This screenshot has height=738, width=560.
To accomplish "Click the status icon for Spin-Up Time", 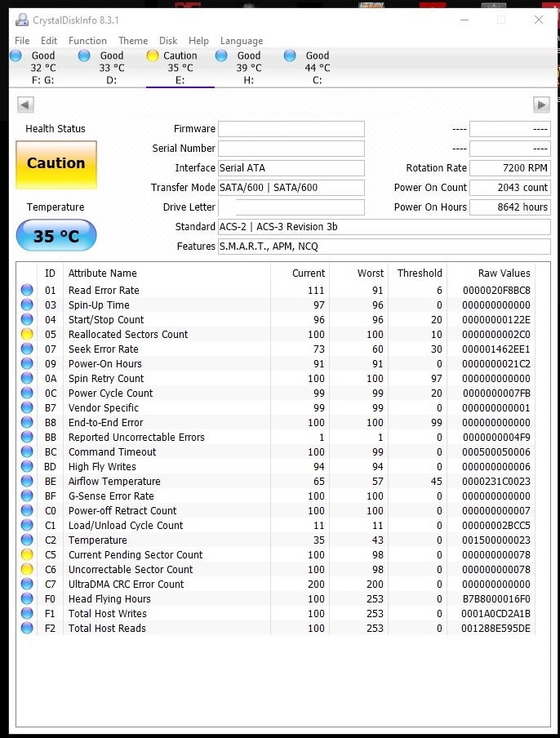I will [x=27, y=305].
